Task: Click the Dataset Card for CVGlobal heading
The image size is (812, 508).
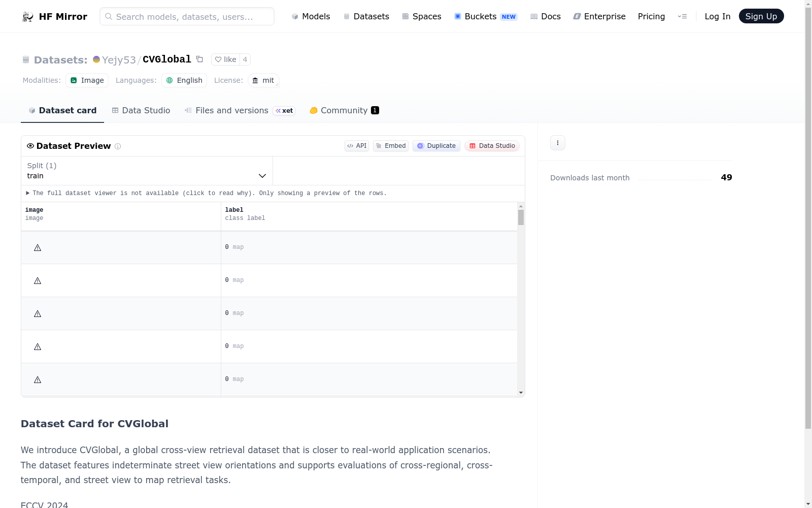Action: [x=94, y=424]
